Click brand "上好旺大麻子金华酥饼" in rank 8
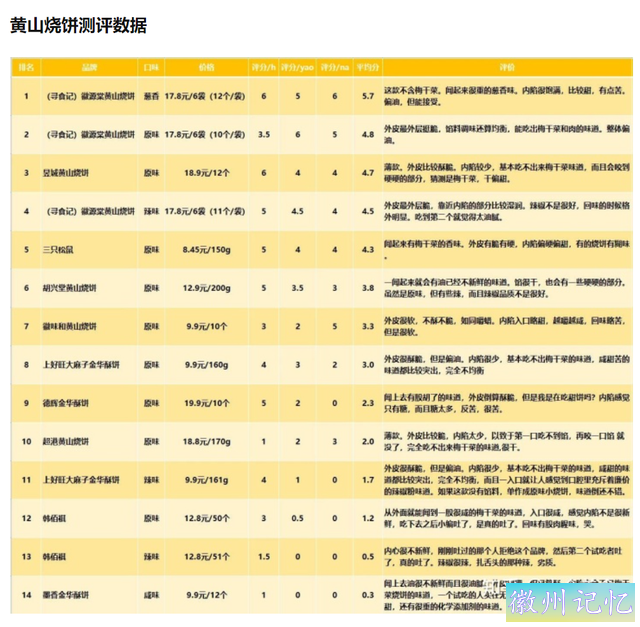Screen dimensions: 640x627 pyautogui.click(x=81, y=365)
